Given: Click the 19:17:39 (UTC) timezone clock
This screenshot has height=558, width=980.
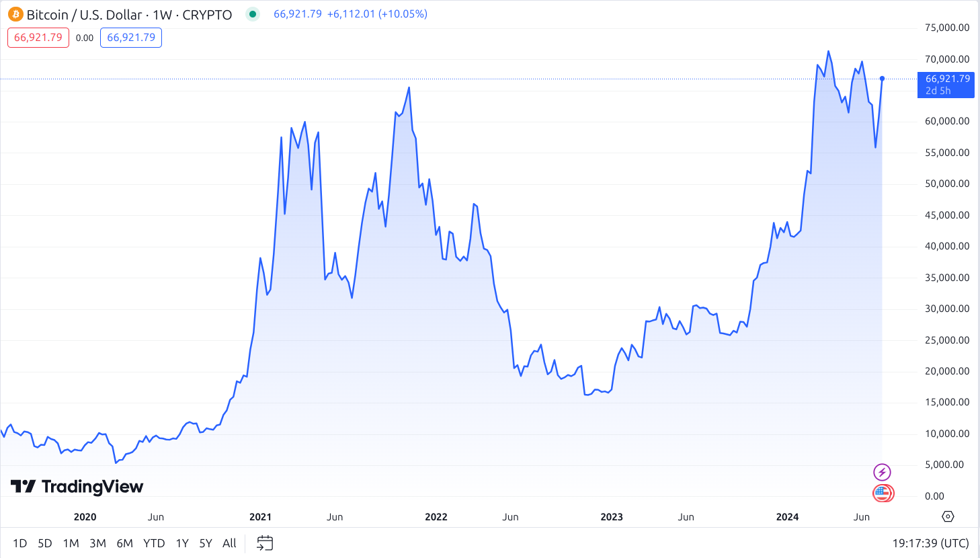Looking at the screenshot, I should pyautogui.click(x=931, y=543).
